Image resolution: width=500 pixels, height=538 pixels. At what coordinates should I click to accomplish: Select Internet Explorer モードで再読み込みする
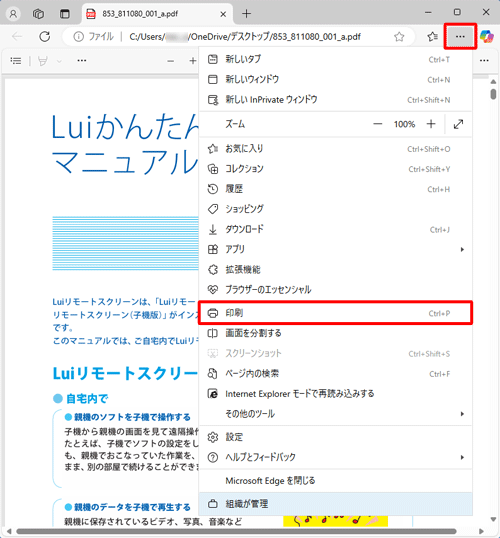(335, 394)
